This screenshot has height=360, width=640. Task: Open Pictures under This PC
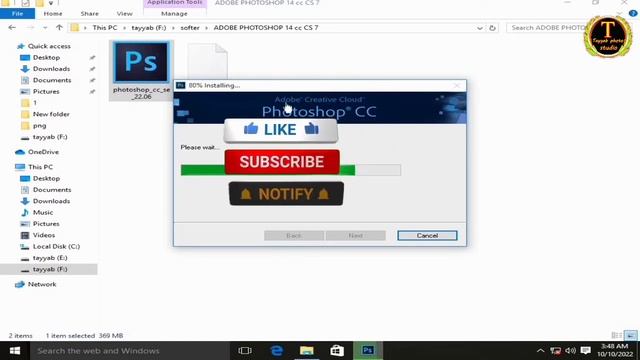(x=46, y=224)
